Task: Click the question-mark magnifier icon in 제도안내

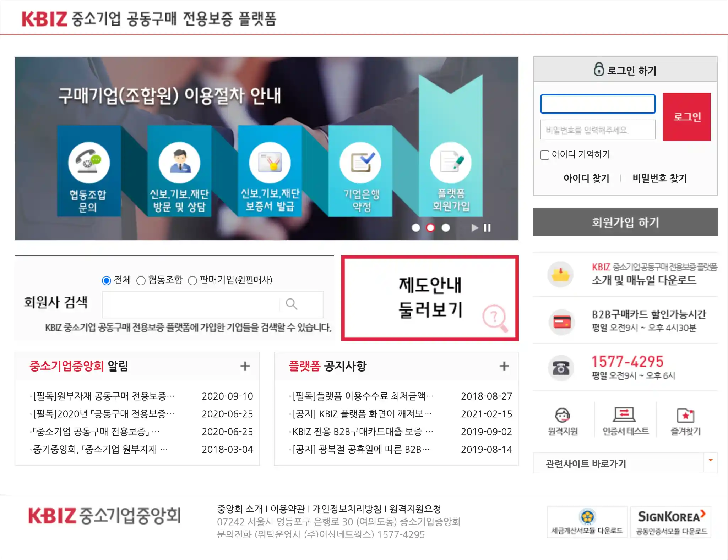Action: [495, 318]
